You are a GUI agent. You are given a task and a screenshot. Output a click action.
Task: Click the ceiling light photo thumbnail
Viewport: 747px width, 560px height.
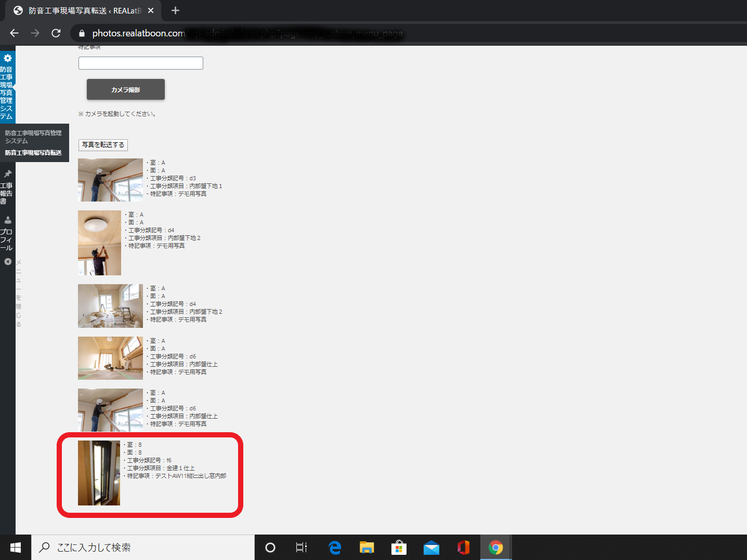pyautogui.click(x=99, y=243)
